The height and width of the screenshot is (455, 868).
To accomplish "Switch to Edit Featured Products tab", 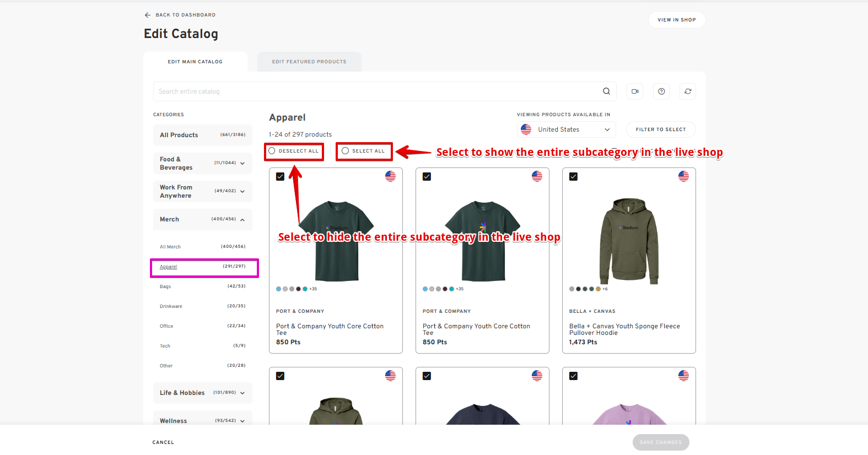I will coord(309,62).
